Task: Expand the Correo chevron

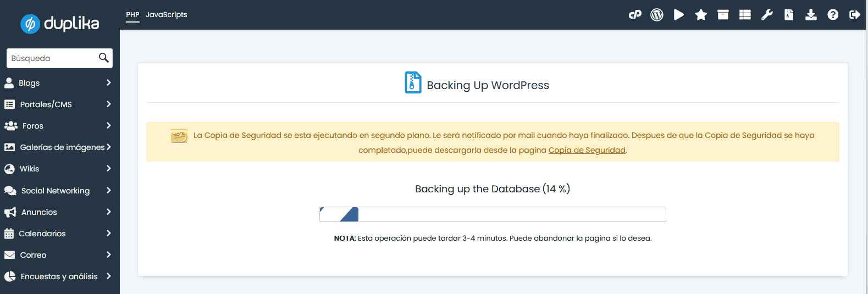Action: pos(109,254)
